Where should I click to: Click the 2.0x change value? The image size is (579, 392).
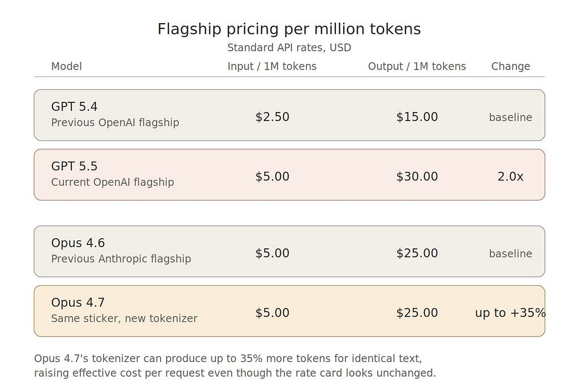(x=511, y=176)
